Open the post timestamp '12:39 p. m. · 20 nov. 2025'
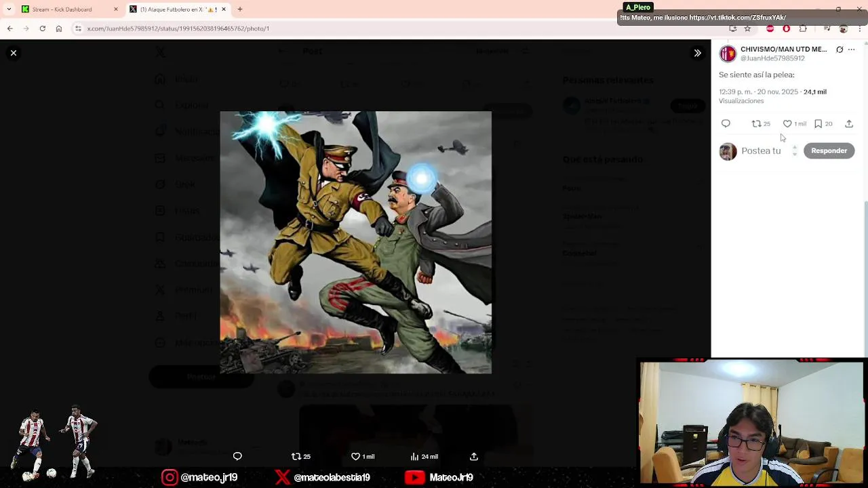The height and width of the screenshot is (488, 868). pos(758,91)
